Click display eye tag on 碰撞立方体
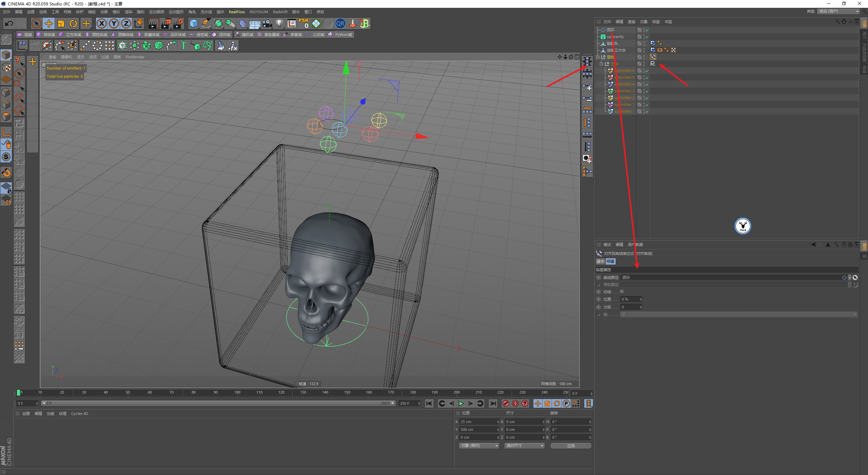This screenshot has height=475, width=868. [660, 50]
